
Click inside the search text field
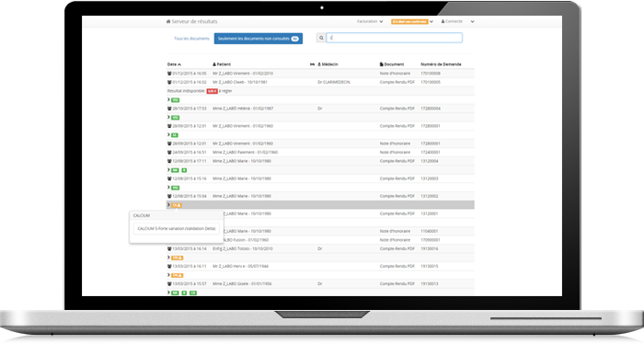[x=395, y=39]
